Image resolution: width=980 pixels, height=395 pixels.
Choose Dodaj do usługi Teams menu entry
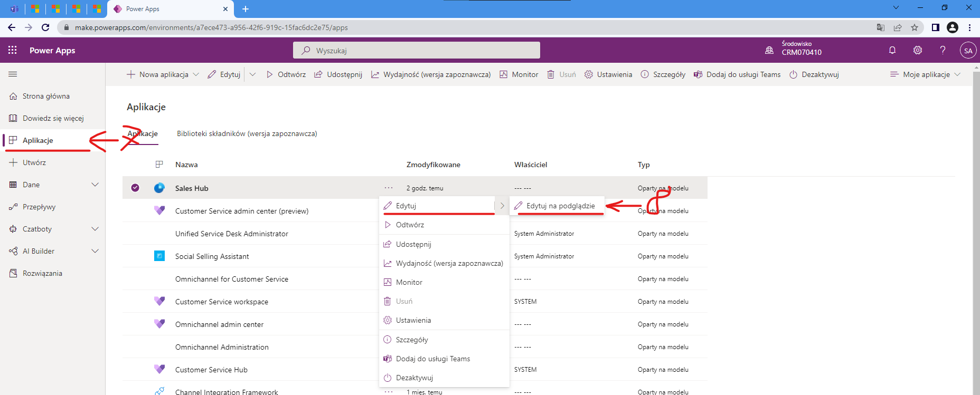tap(444, 359)
